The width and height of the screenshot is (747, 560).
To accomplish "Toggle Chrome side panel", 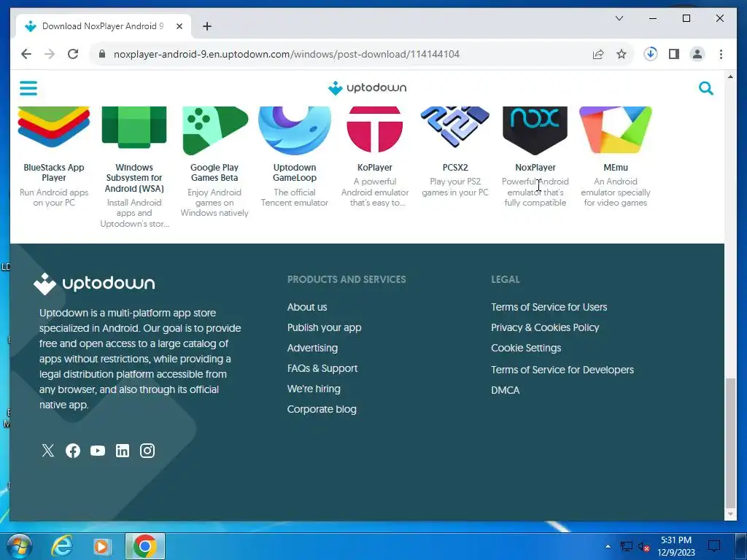I will click(673, 54).
